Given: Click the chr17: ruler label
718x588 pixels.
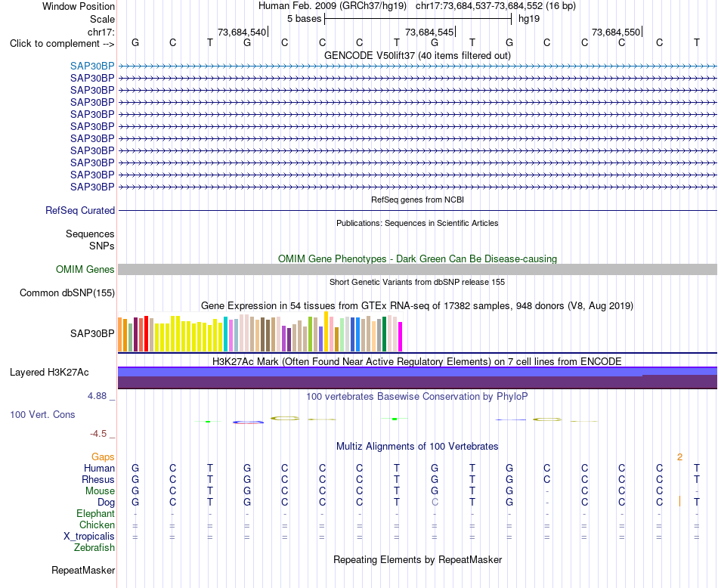Looking at the screenshot, I should (x=101, y=32).
